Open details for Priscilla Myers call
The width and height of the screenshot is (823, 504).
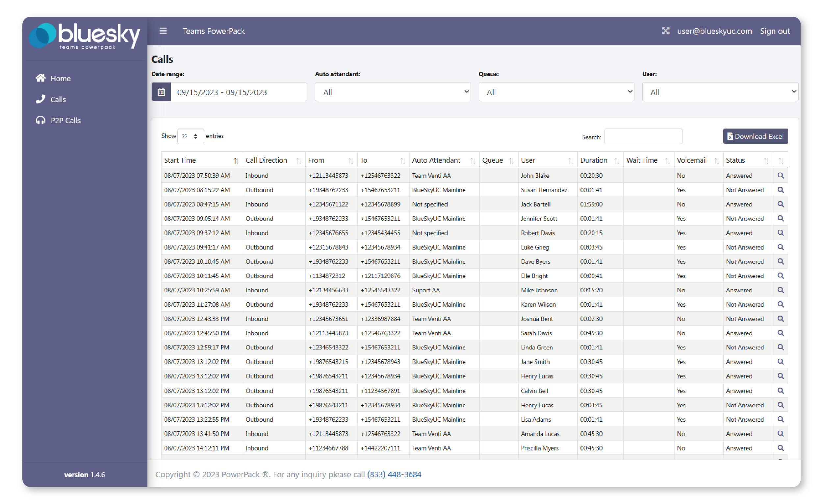780,448
